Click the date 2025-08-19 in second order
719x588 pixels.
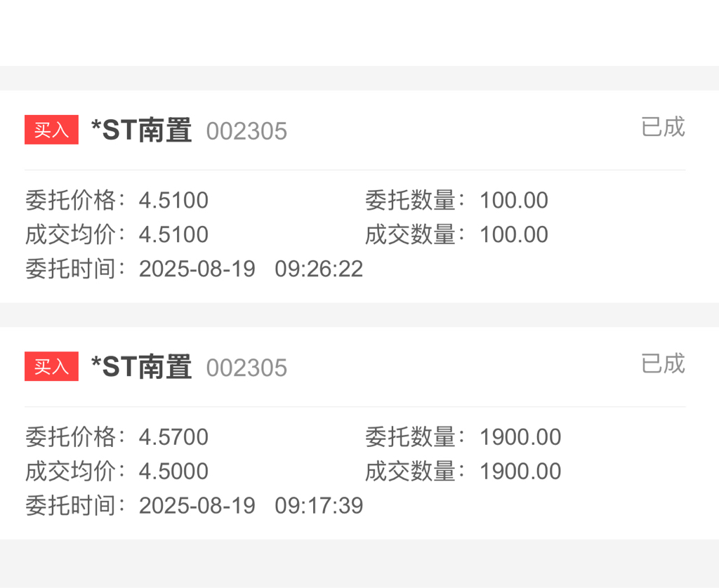coord(197,505)
